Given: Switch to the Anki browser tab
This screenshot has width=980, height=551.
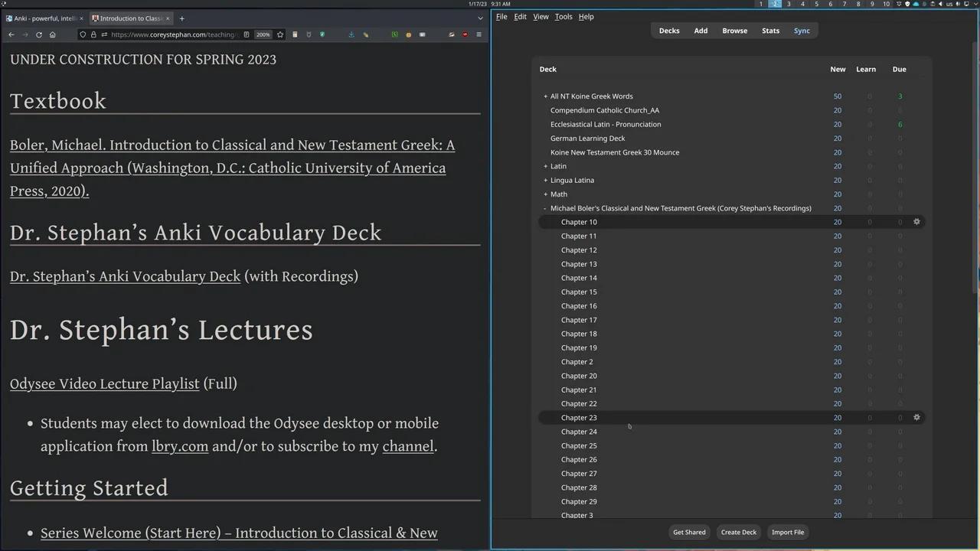Looking at the screenshot, I should coord(44,18).
